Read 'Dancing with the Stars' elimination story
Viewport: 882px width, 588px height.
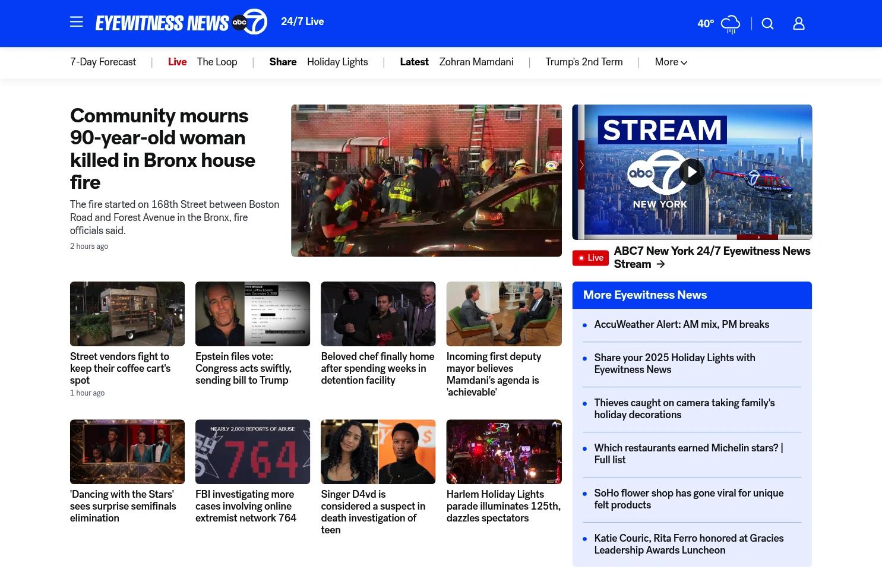click(x=123, y=506)
